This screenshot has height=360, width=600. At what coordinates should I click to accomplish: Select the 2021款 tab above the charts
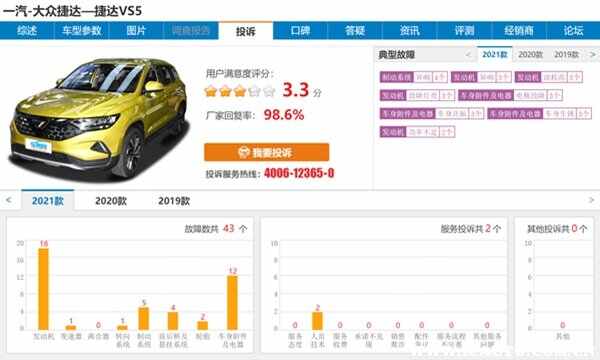(48, 201)
